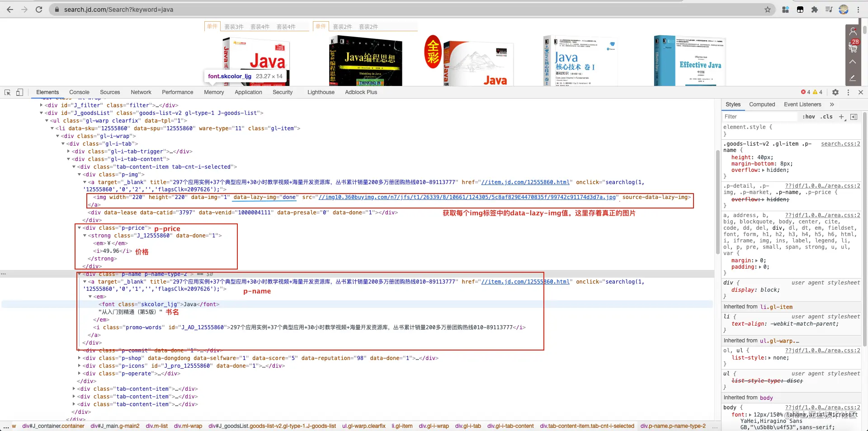Open DevTools settings gear
The height and width of the screenshot is (431, 868).
[835, 92]
